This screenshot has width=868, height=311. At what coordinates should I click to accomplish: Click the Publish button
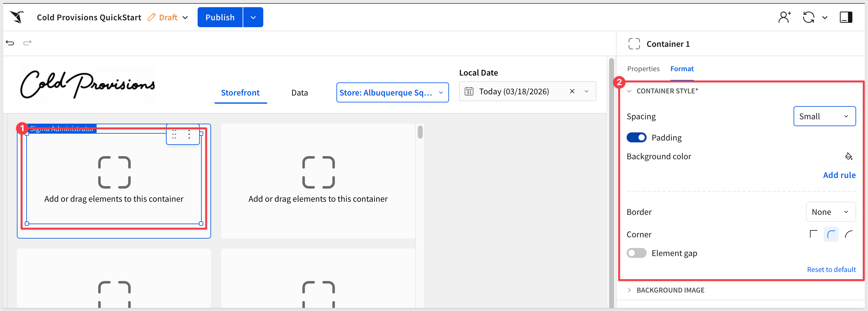pos(220,17)
